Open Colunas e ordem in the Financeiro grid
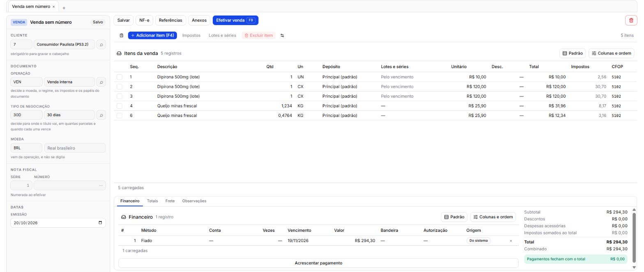Viewport: 644px width, 272px height. click(493, 217)
